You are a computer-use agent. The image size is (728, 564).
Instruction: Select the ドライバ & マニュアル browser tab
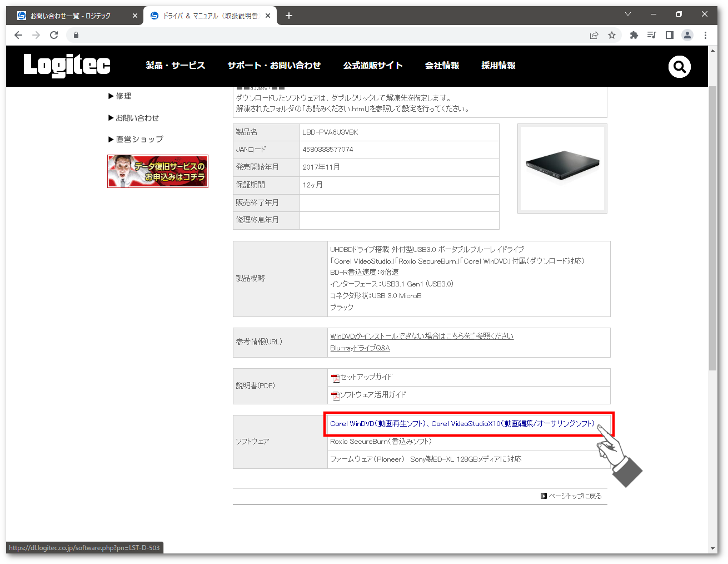[210, 16]
